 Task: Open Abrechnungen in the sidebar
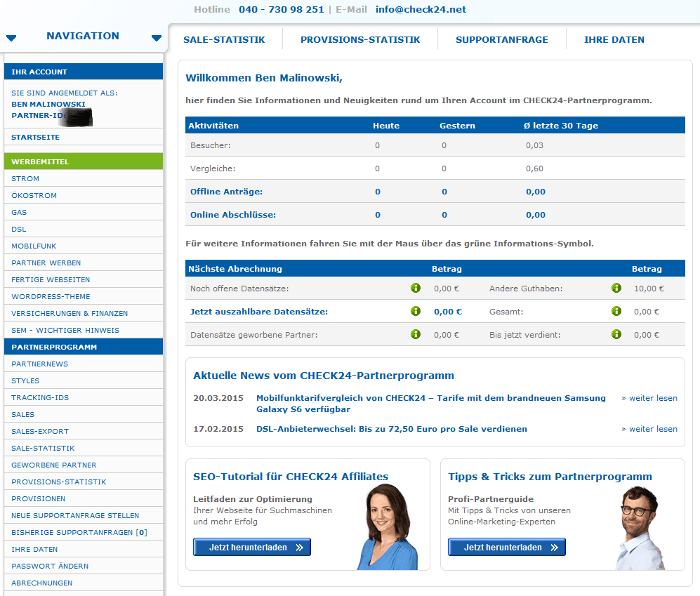[84, 583]
